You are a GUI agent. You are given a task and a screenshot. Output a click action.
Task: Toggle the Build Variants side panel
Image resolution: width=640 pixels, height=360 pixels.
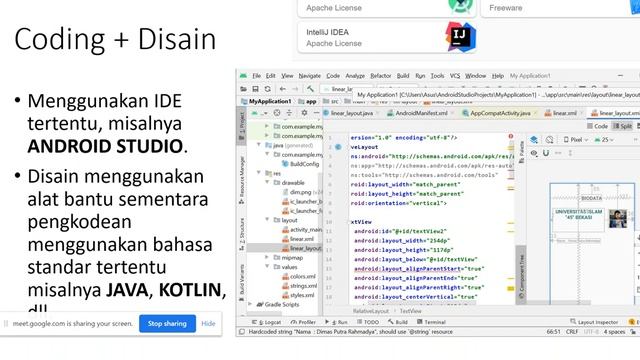click(242, 282)
